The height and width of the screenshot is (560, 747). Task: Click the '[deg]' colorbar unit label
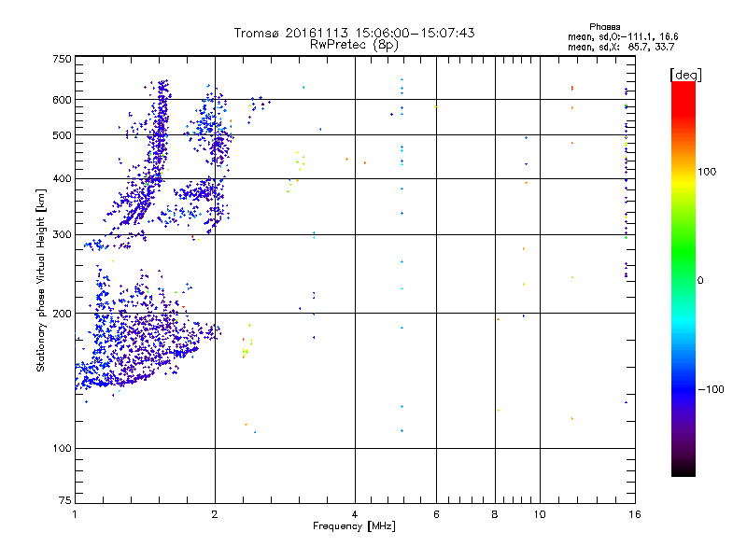coord(685,76)
